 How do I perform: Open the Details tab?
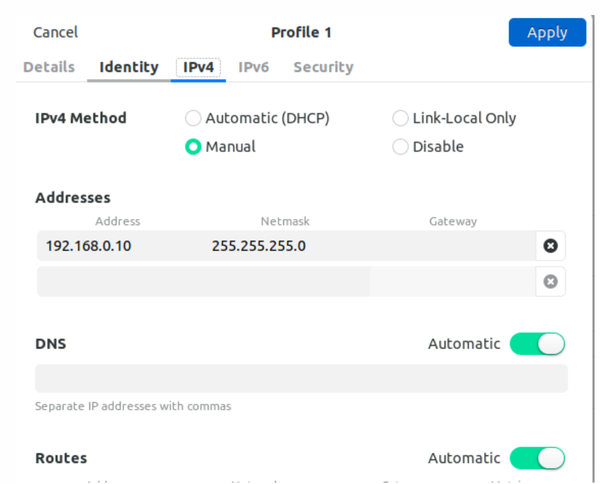pyautogui.click(x=49, y=67)
